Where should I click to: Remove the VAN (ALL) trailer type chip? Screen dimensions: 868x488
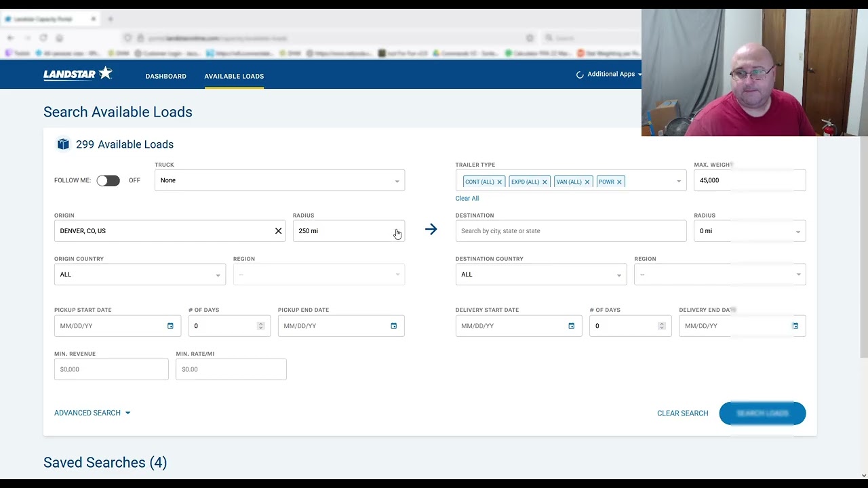(x=587, y=182)
